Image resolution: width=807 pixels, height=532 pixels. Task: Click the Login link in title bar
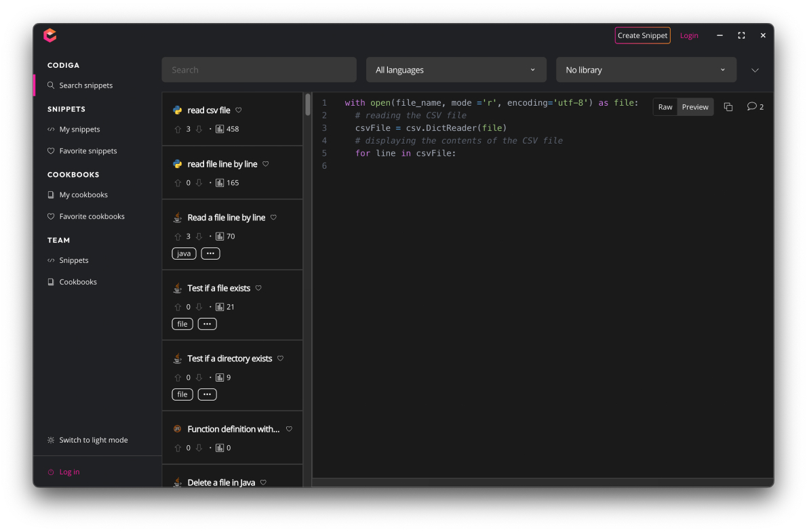pos(688,35)
